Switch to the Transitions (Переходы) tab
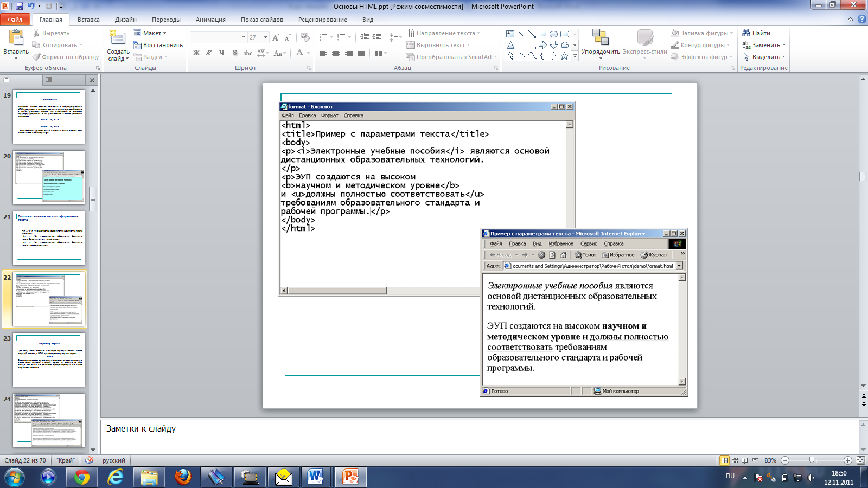868x488 pixels. coord(166,20)
